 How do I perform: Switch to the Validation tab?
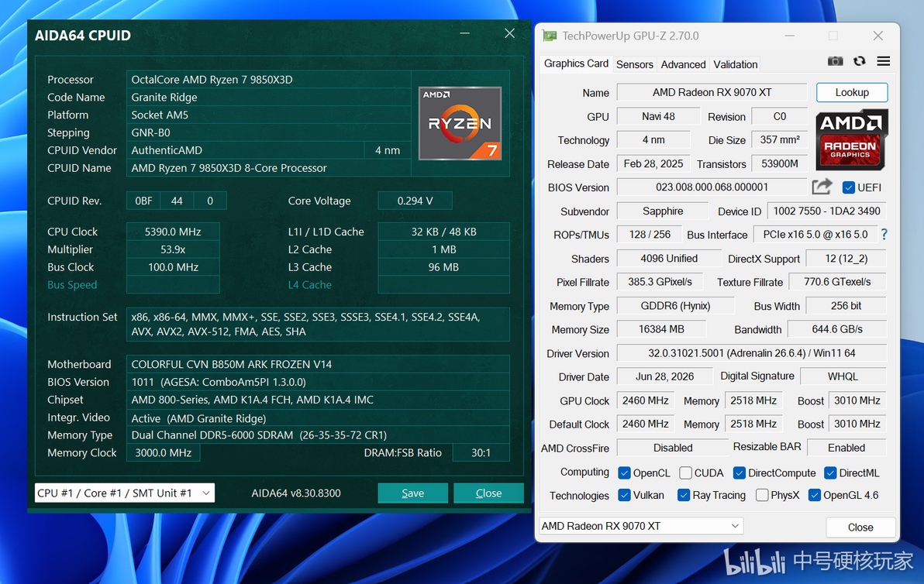[x=736, y=64]
